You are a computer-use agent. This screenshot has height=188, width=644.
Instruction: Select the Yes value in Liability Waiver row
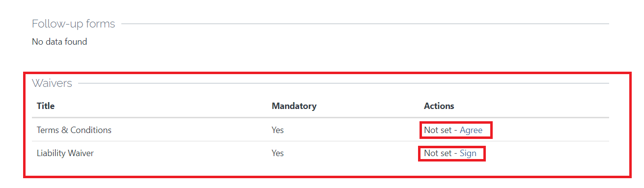[x=278, y=153]
